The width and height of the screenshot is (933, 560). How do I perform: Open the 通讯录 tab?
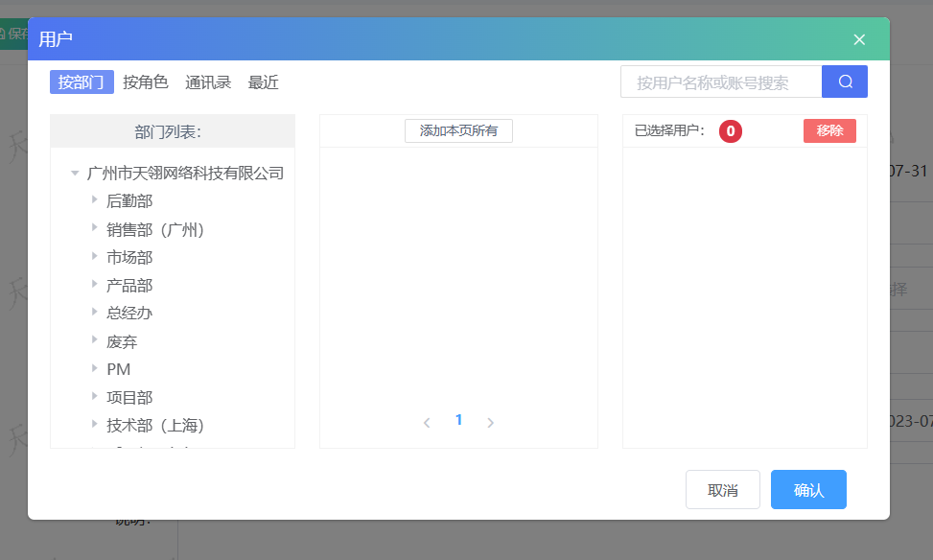[x=208, y=82]
